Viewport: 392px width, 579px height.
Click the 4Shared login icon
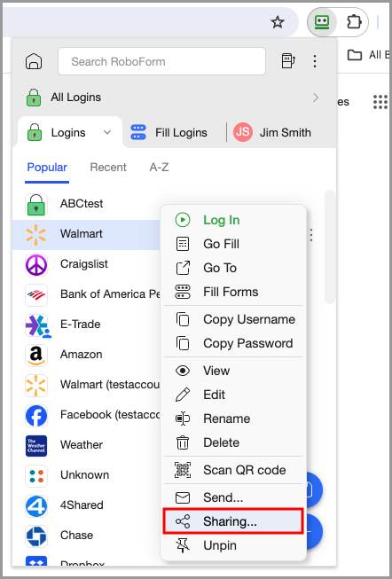tap(36, 505)
